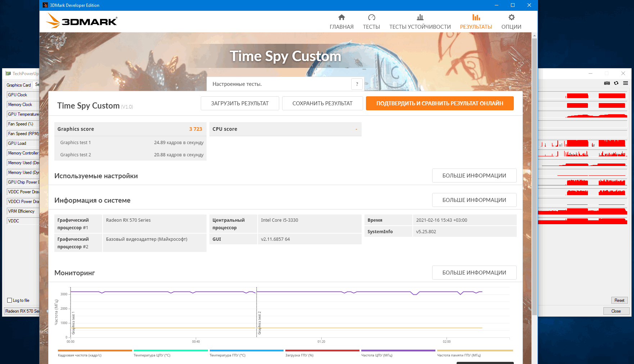Image resolution: width=634 pixels, height=364 pixels.
Task: Click VRM Efficiency sensor in TechPowerUp
Action: click(23, 211)
